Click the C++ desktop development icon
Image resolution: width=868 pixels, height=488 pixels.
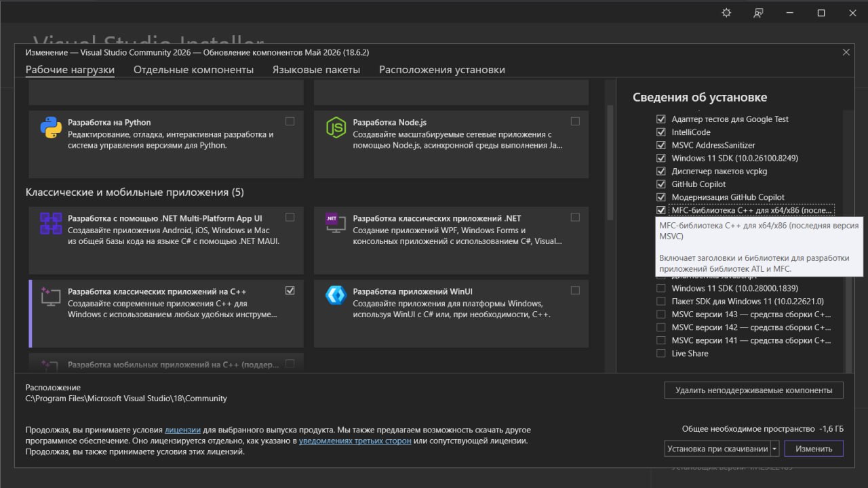pos(51,296)
